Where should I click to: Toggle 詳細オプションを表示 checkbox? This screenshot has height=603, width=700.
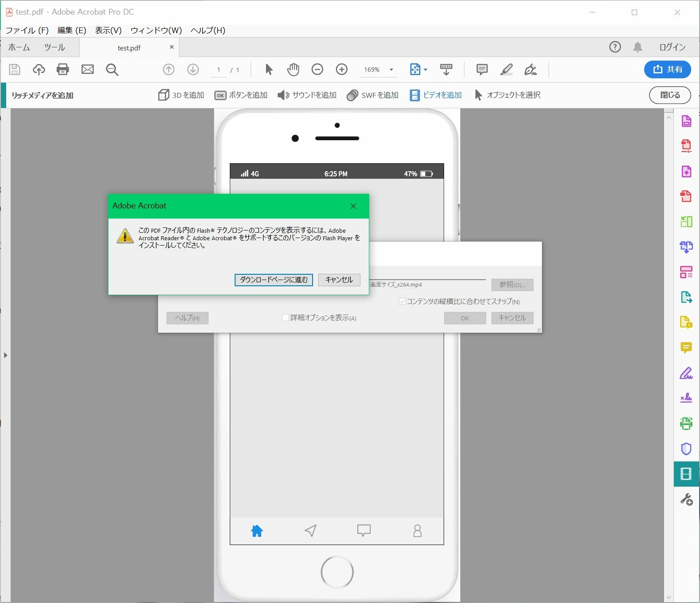(286, 318)
